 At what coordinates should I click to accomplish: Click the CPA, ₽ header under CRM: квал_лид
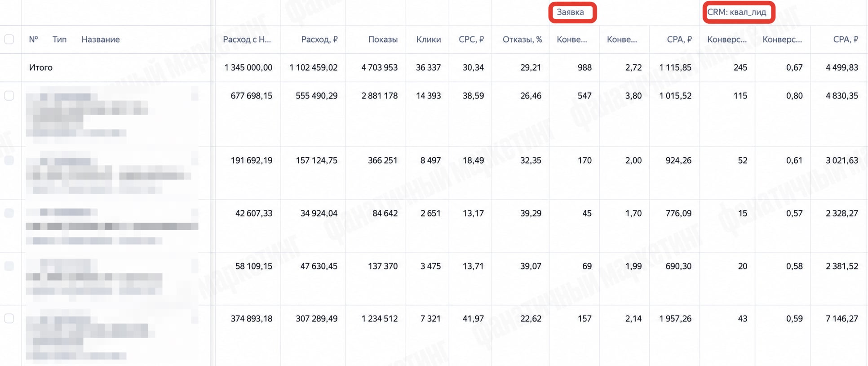[846, 40]
